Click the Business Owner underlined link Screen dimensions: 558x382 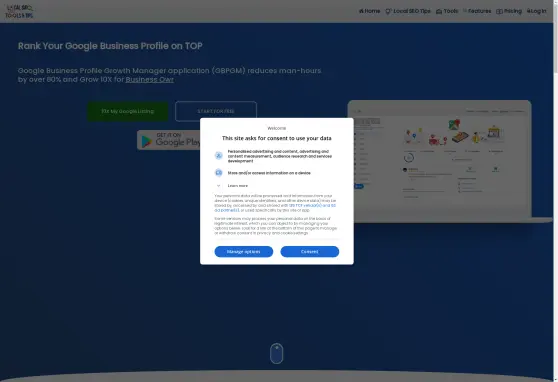click(x=149, y=79)
